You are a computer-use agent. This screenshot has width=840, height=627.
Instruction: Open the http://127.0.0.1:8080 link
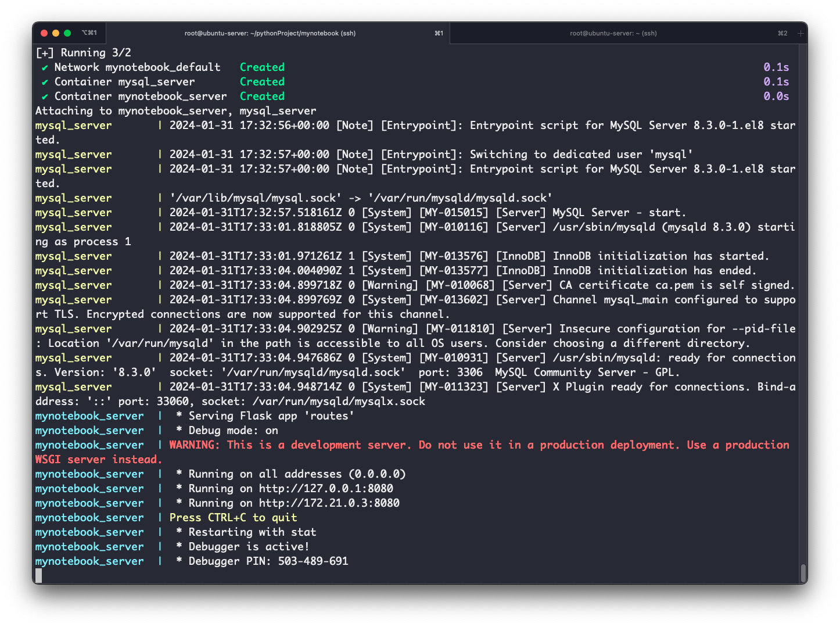[326, 489]
